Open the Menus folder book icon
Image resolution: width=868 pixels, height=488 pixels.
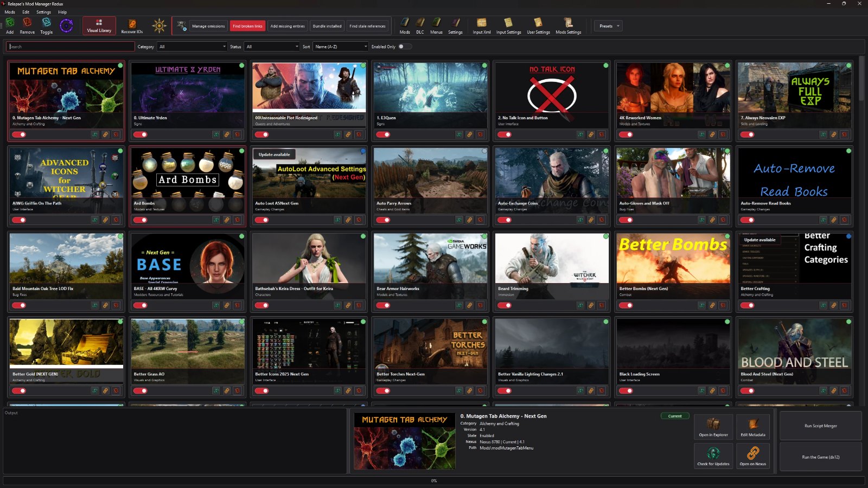436,25
